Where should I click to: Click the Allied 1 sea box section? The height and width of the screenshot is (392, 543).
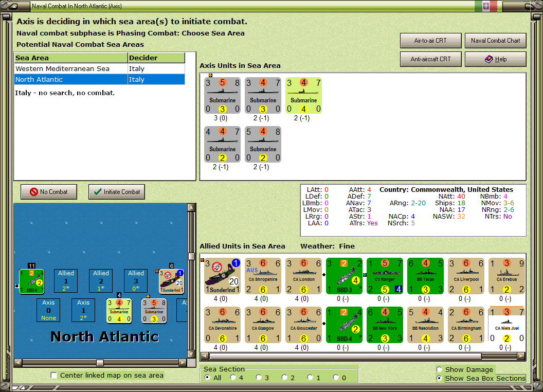pos(66,281)
